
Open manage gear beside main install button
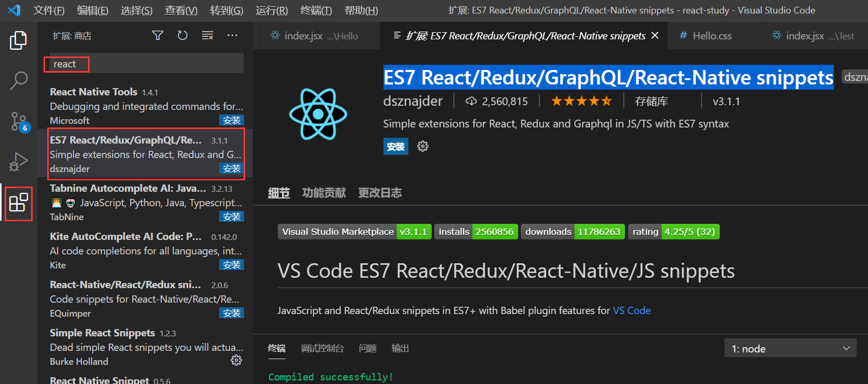[x=423, y=147]
